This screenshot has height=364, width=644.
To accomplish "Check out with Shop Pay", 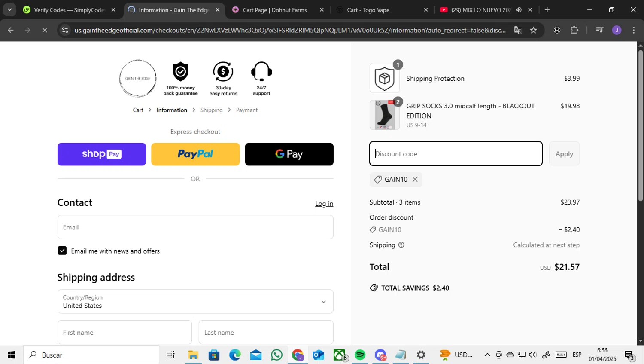I will (x=102, y=154).
